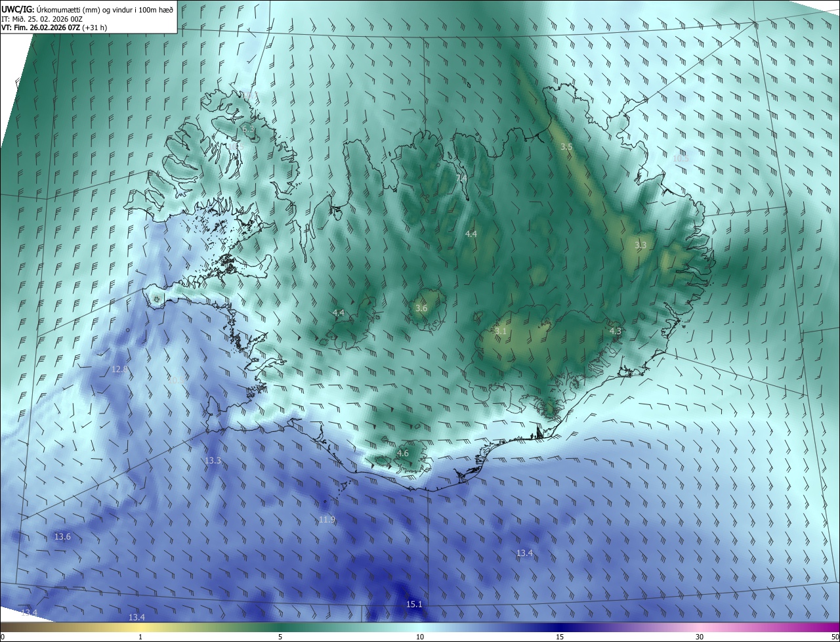Click the 7.4 value label
This screenshot has width=840, height=642.
click(461, 177)
